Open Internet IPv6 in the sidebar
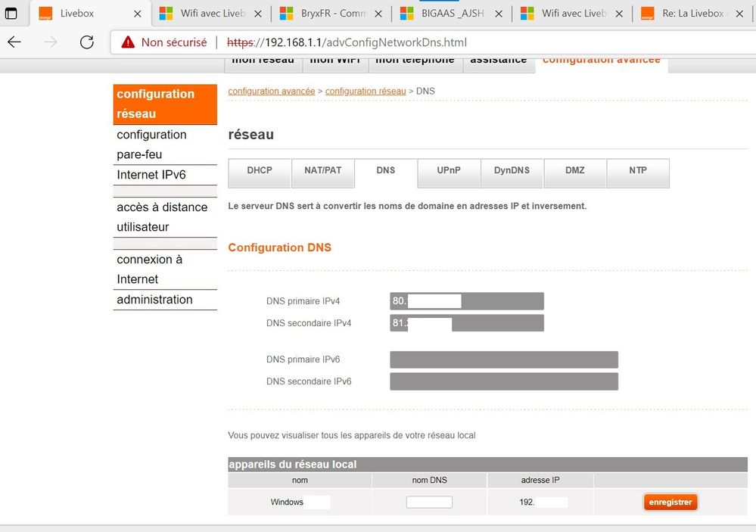 point(151,175)
